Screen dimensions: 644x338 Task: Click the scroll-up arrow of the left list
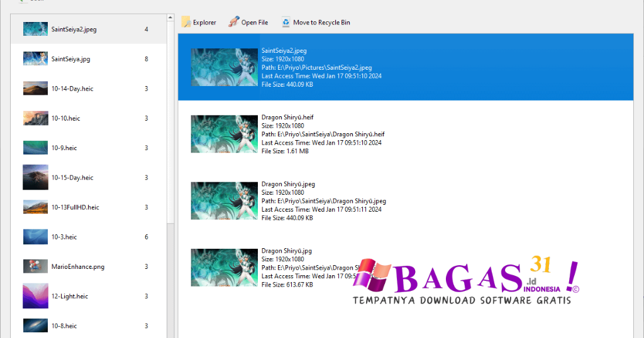click(x=170, y=18)
